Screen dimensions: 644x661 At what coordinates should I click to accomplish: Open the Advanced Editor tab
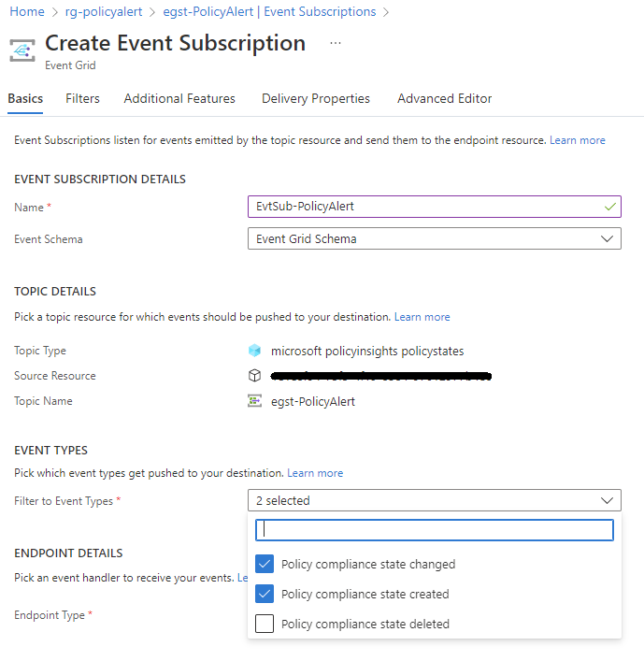coord(445,98)
